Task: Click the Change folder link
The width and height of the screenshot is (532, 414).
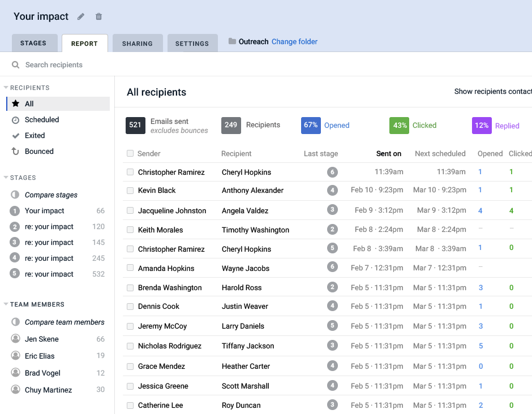Action: point(294,41)
